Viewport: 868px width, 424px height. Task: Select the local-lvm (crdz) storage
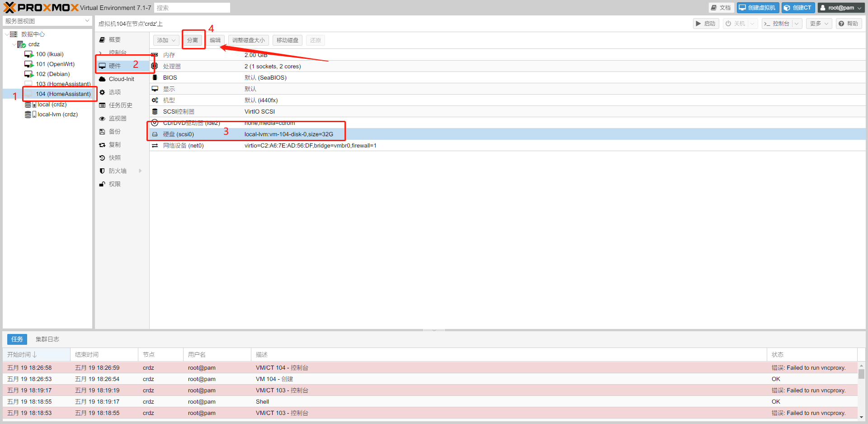[57, 114]
